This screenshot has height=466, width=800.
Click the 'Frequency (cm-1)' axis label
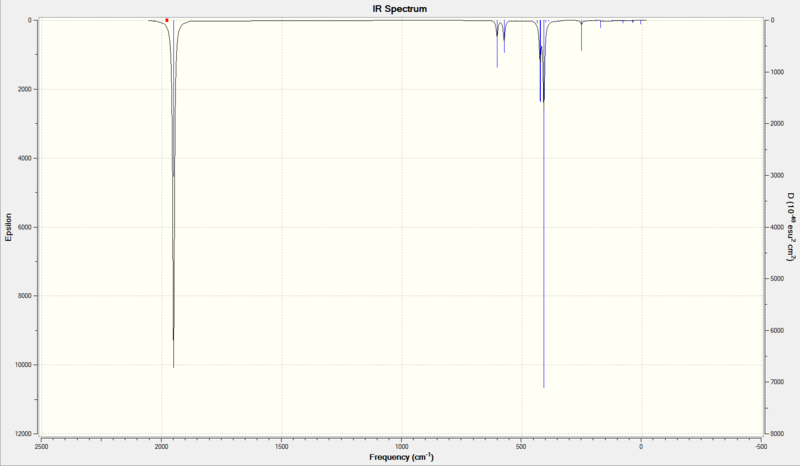(402, 457)
